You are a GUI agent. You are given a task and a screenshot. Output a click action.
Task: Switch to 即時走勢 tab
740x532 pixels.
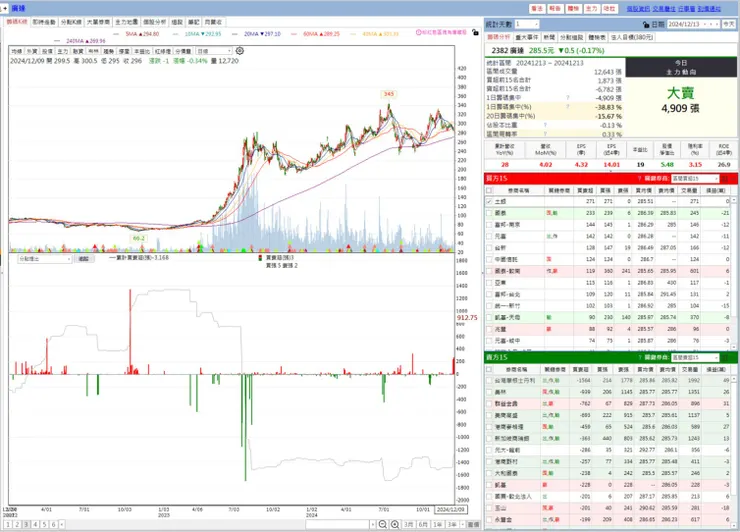[x=44, y=22]
